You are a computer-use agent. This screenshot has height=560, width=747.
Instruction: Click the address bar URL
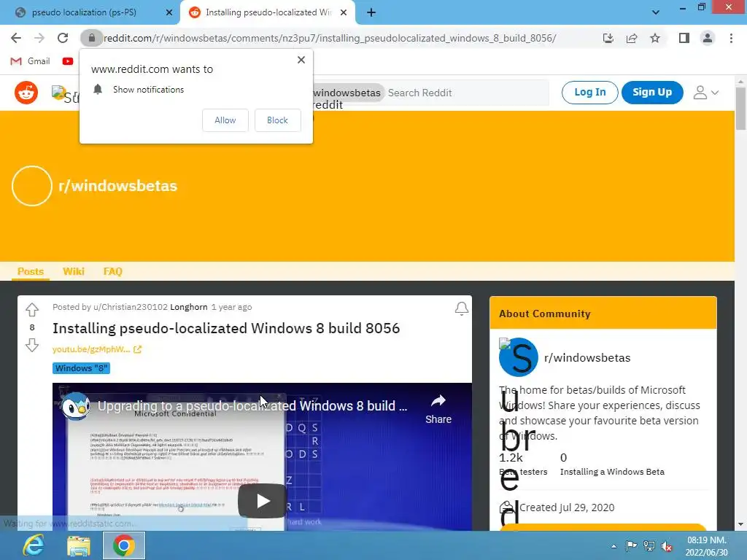tap(330, 38)
